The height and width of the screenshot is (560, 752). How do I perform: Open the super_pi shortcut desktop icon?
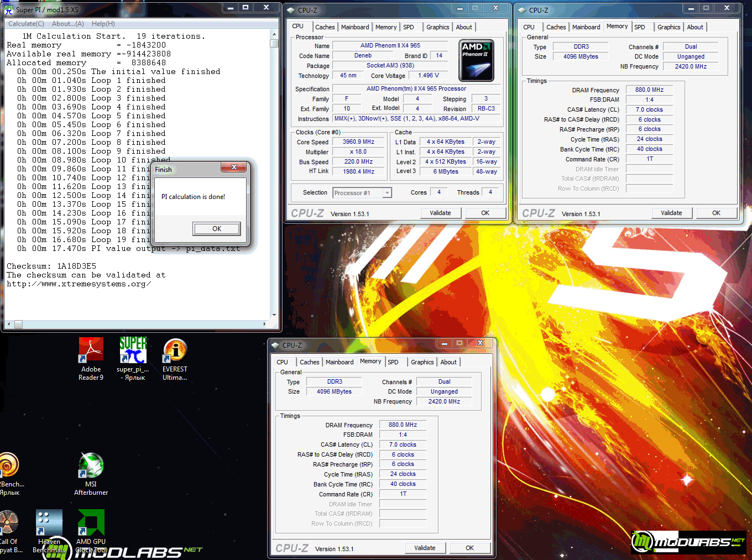(x=133, y=358)
